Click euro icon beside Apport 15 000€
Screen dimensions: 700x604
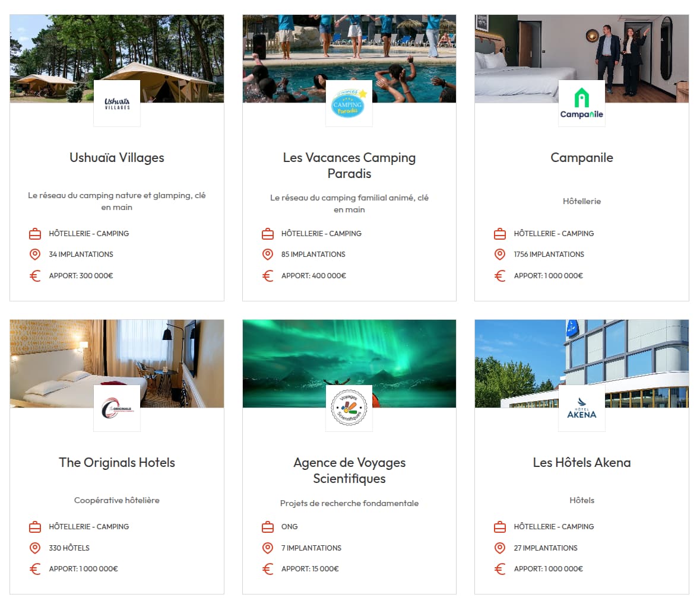[267, 569]
